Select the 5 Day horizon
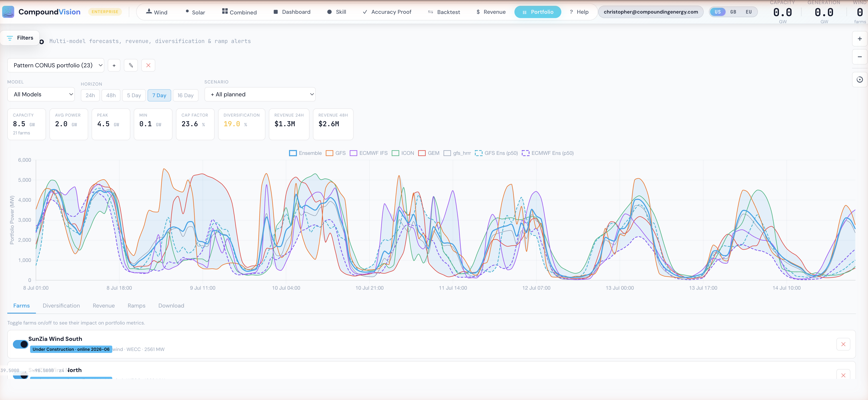868x400 pixels. [134, 95]
